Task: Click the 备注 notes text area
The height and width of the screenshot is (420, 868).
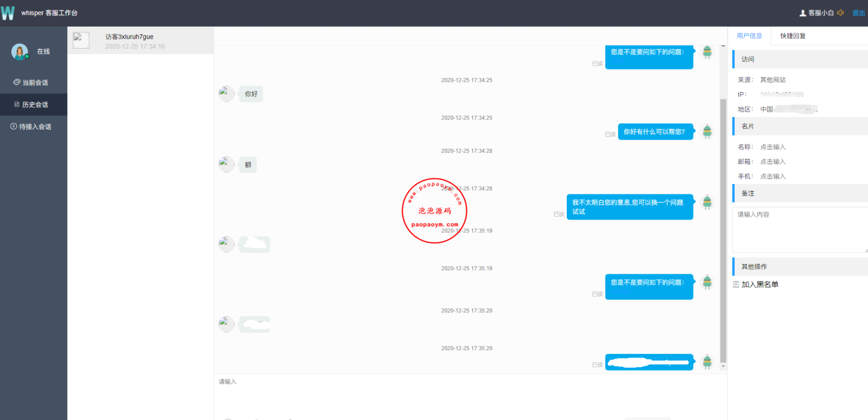Action: tap(799, 230)
